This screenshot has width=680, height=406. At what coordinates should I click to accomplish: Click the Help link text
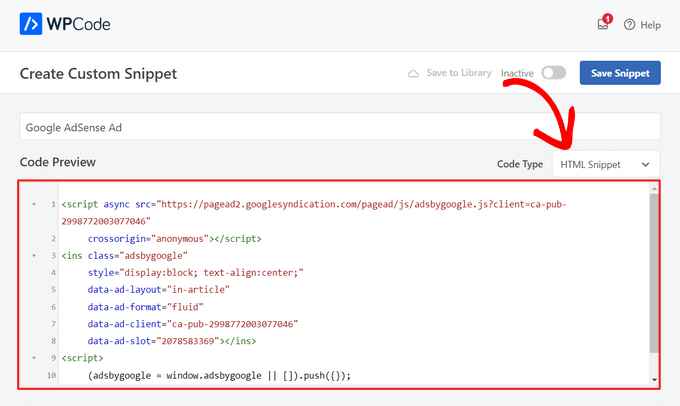[x=650, y=25]
